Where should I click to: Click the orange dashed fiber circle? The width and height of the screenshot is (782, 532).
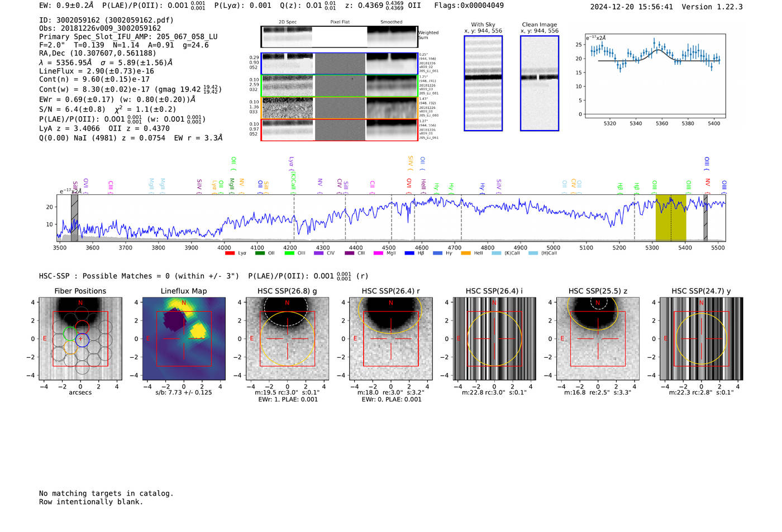tap(70, 347)
